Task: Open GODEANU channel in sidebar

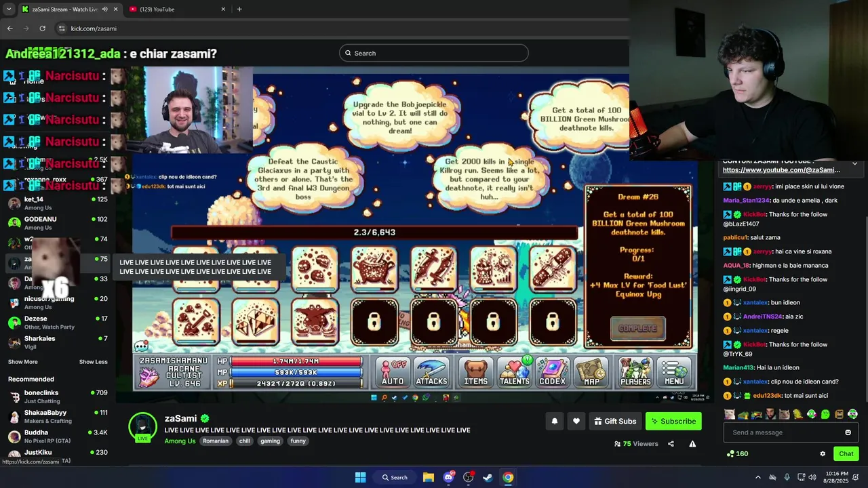Action: click(x=58, y=223)
